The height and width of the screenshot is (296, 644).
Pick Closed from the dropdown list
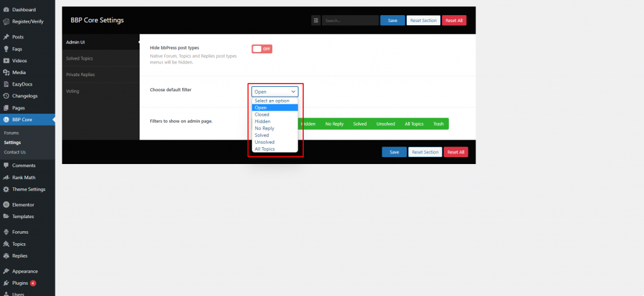click(x=275, y=114)
